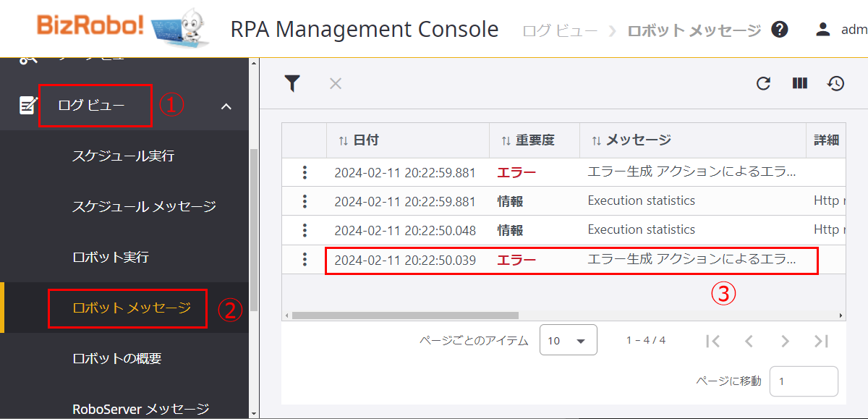
Task: Click table scrollbar left arrow
Action: click(x=286, y=316)
